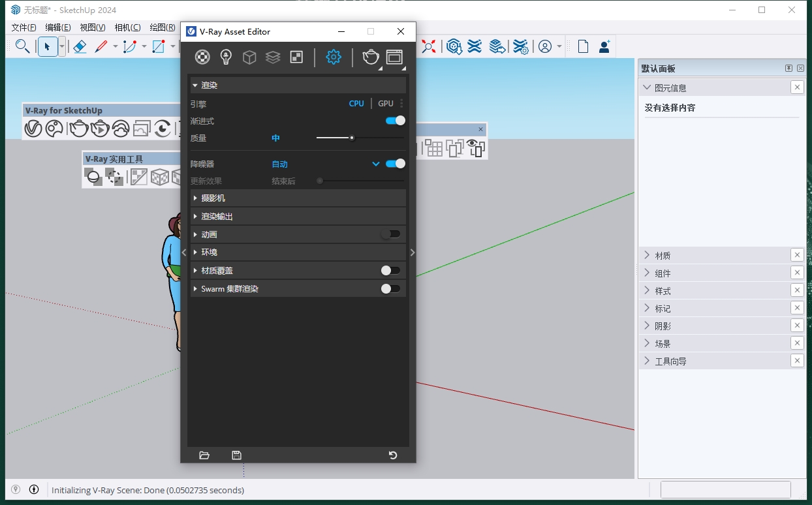Open the 文件(F) file menu

(24, 27)
